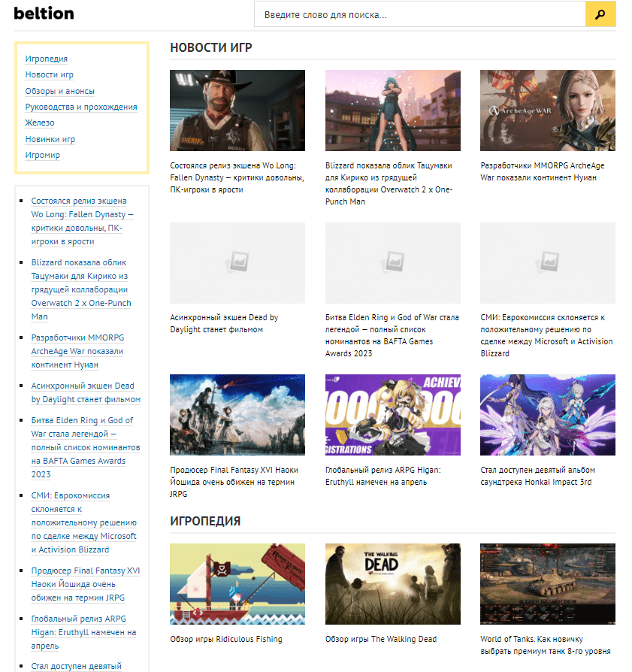This screenshot has width=632, height=672.
Task: Open the card headline about Wo Long релиз
Action: (237, 177)
